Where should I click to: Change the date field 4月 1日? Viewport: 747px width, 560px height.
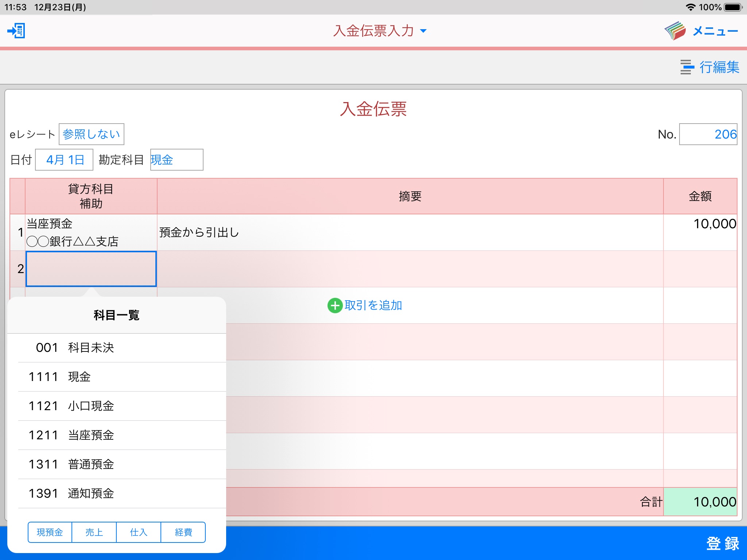click(64, 160)
